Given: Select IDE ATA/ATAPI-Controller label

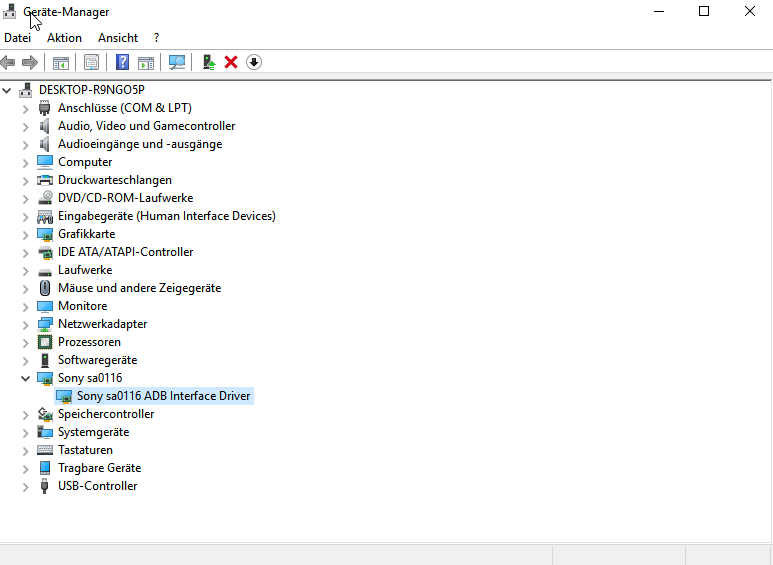Looking at the screenshot, I should (126, 252).
